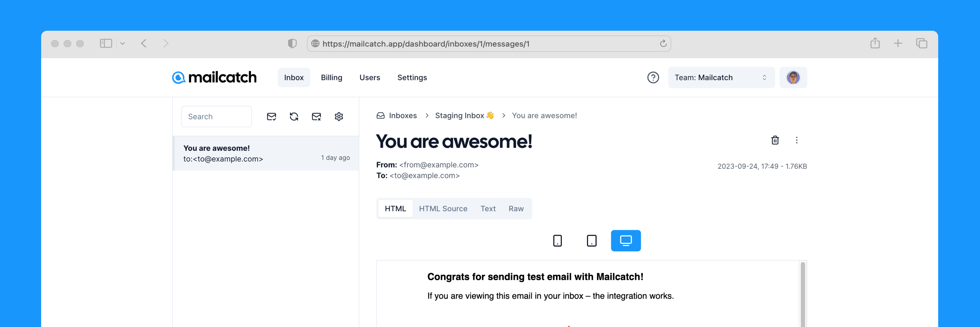Go to Staging Inbox breadcrumb link
Screen dimensions: 980x327
464,115
